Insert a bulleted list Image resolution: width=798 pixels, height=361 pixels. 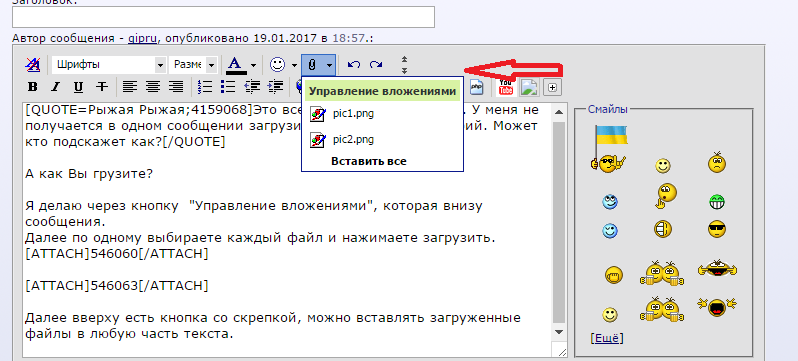click(228, 87)
